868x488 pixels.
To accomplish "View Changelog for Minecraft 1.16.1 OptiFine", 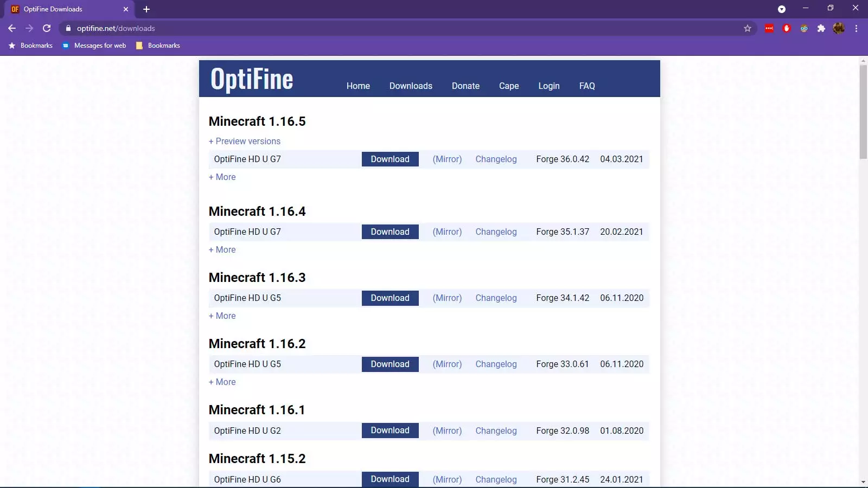I will 496,431.
